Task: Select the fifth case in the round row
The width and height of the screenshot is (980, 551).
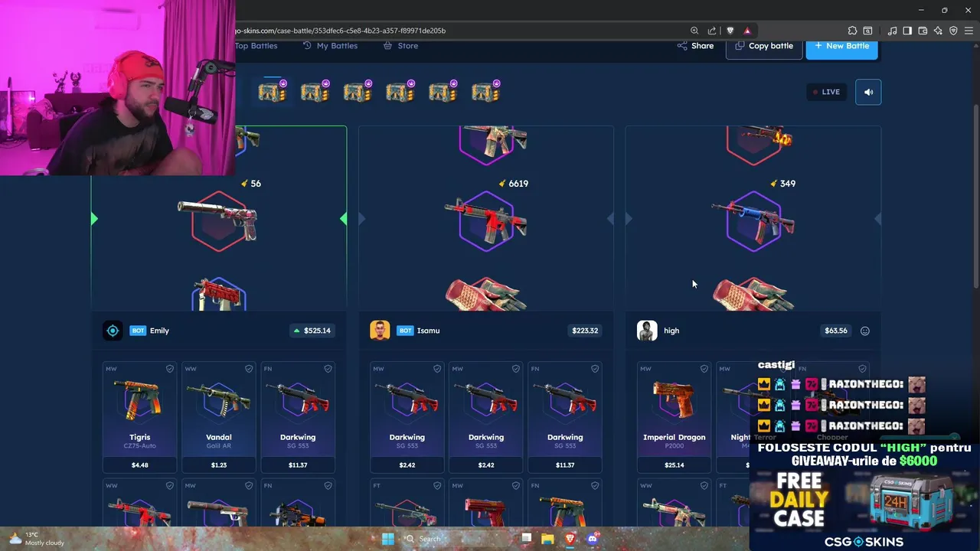Action: pyautogui.click(x=443, y=92)
